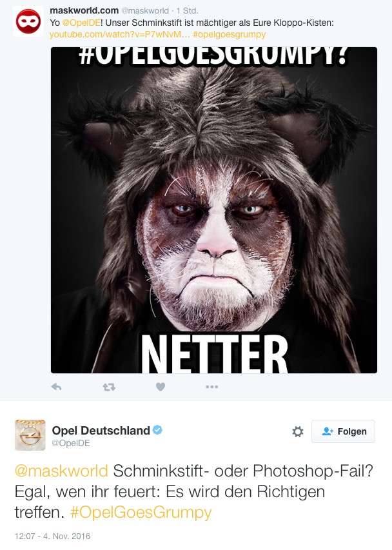The width and height of the screenshot is (392, 550).
Task: Open the gear settings menu for Opel
Action: [x=298, y=431]
